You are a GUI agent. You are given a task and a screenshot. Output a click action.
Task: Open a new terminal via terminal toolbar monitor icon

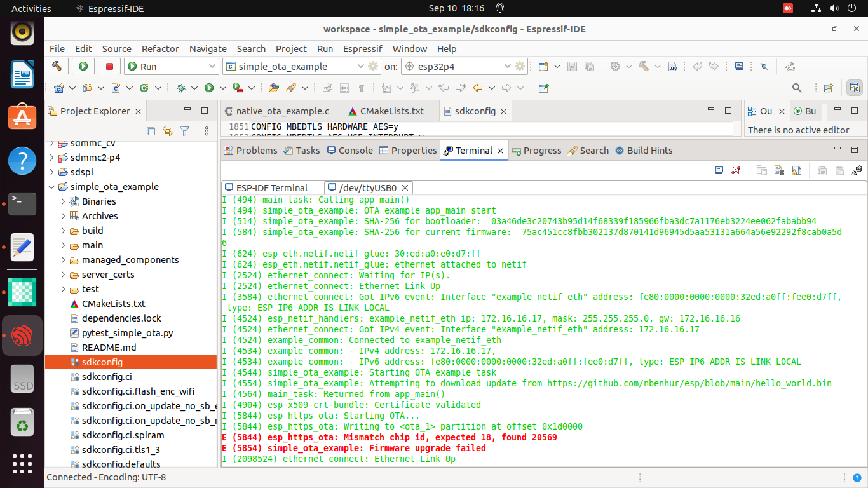(719, 170)
